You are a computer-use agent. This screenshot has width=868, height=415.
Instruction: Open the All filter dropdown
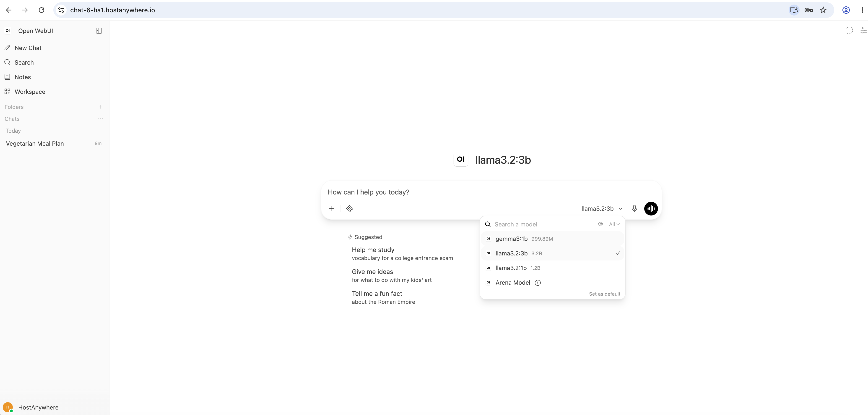point(614,224)
